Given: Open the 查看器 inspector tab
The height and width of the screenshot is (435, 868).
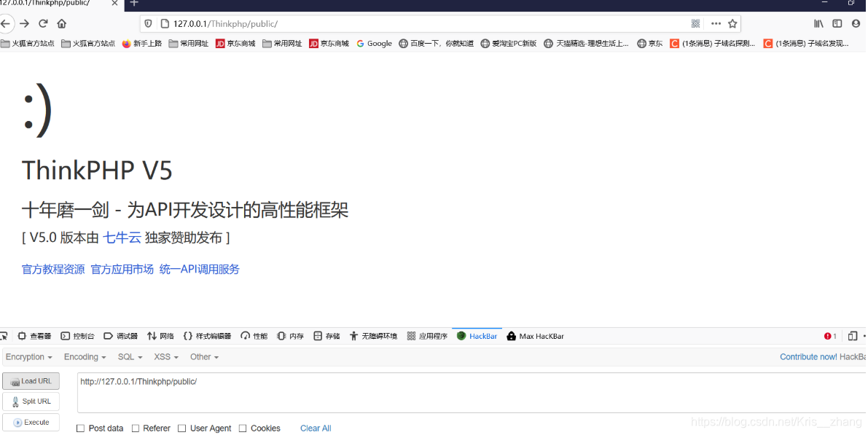Looking at the screenshot, I should 34,336.
